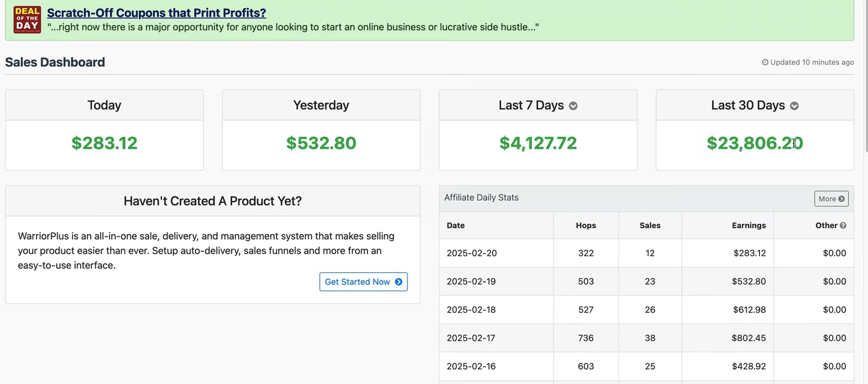Open More affiliate daily stats

(831, 199)
